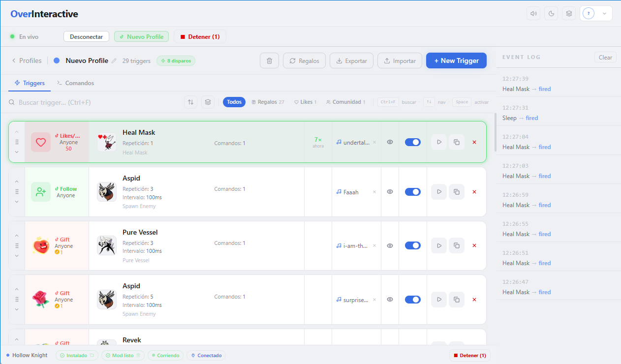Open the user account dropdown in the header

pos(596,13)
